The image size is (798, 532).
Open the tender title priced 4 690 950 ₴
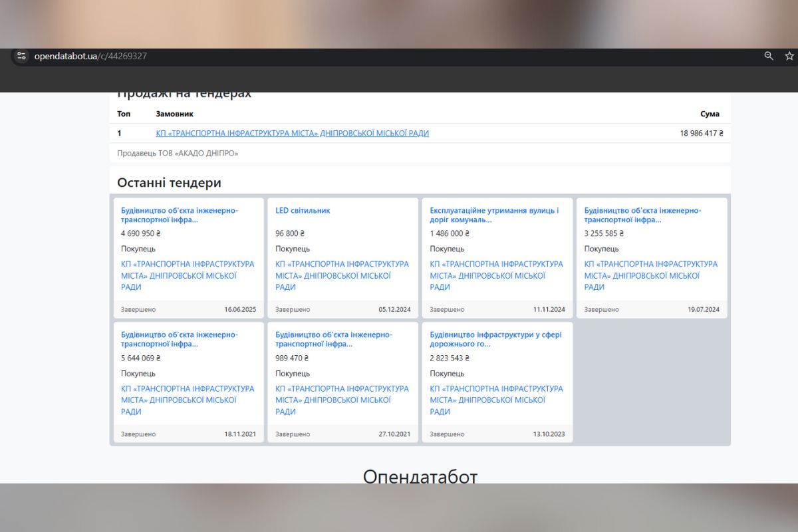(x=179, y=215)
